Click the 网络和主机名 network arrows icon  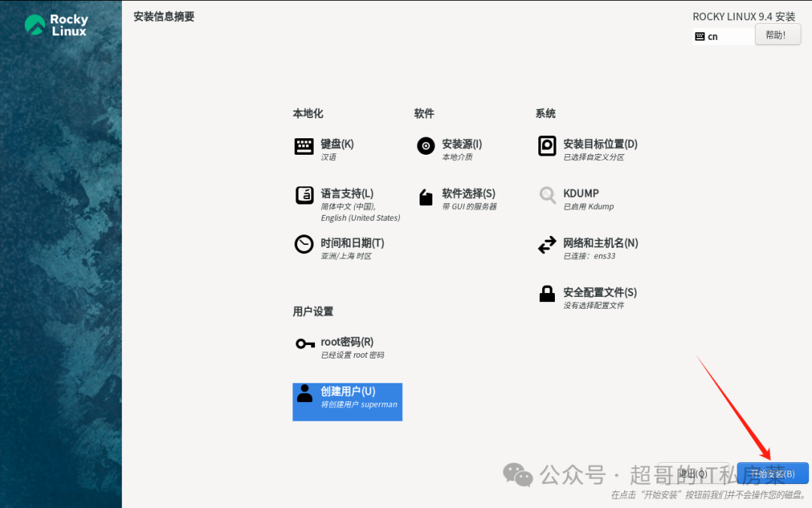coord(547,243)
